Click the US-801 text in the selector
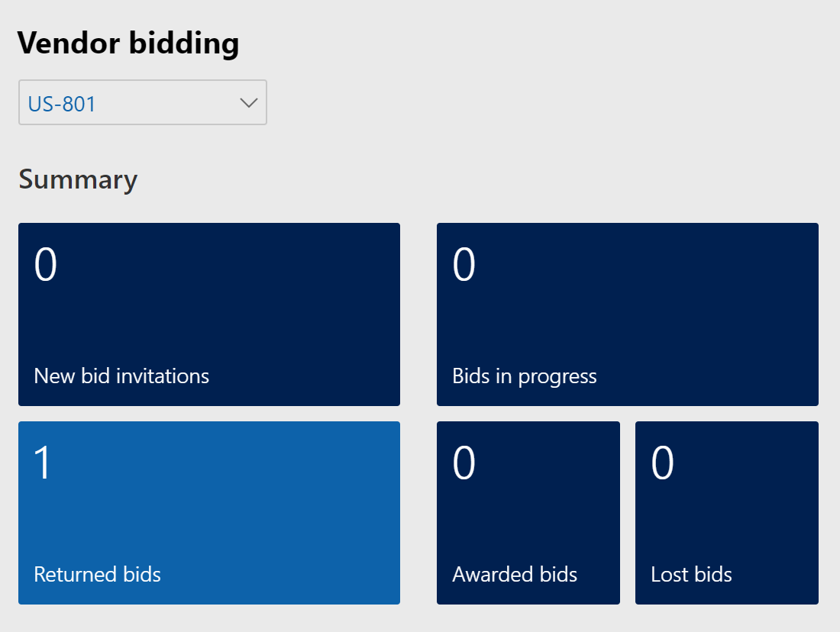The width and height of the screenshot is (840, 632). click(x=62, y=104)
